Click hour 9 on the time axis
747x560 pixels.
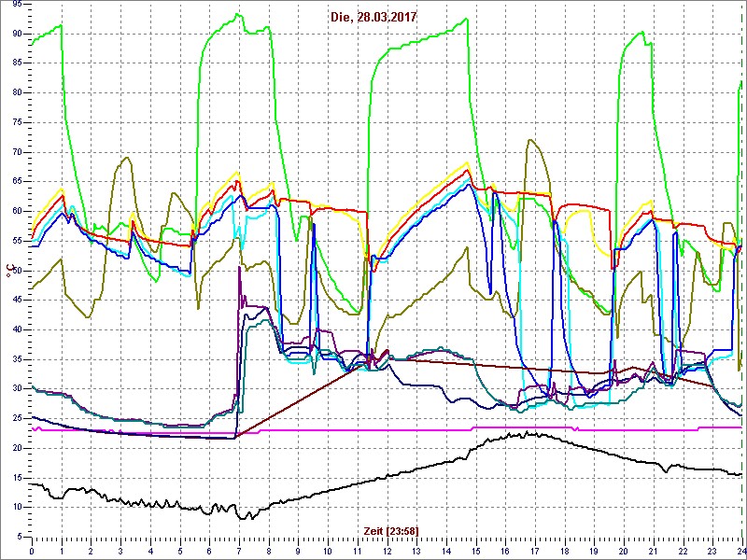coord(298,550)
